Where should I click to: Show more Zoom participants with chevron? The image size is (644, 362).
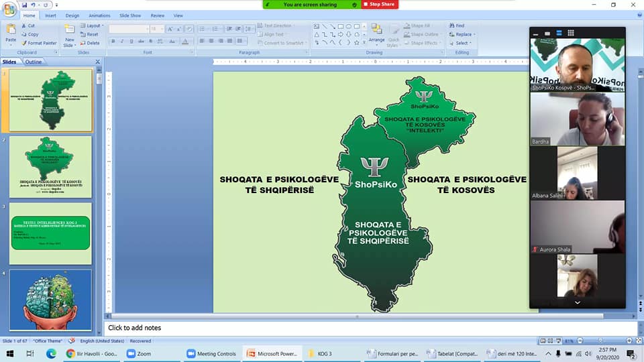(577, 303)
